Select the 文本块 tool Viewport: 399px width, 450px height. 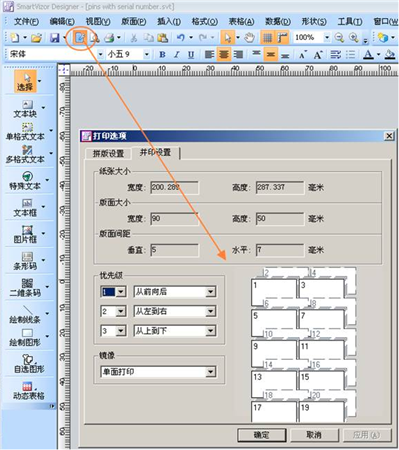pyautogui.click(x=25, y=109)
